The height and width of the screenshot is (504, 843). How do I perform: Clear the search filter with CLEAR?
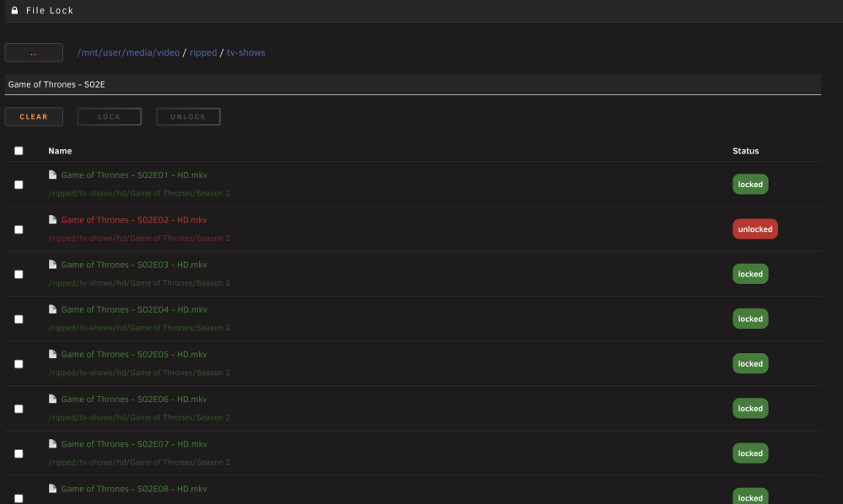34,116
